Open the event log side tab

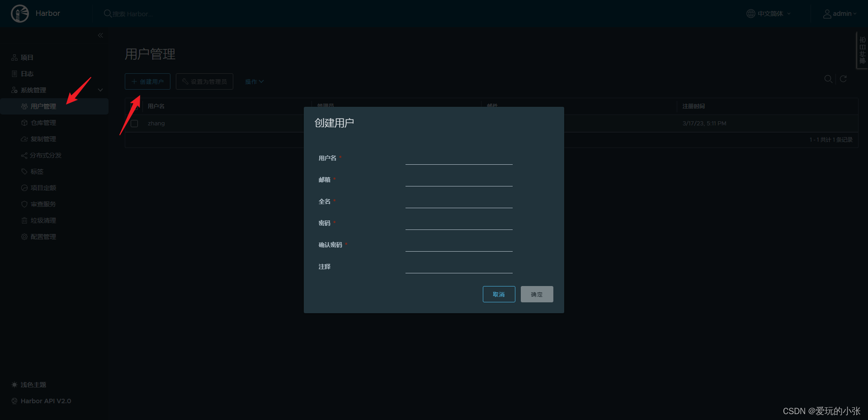tap(862, 50)
